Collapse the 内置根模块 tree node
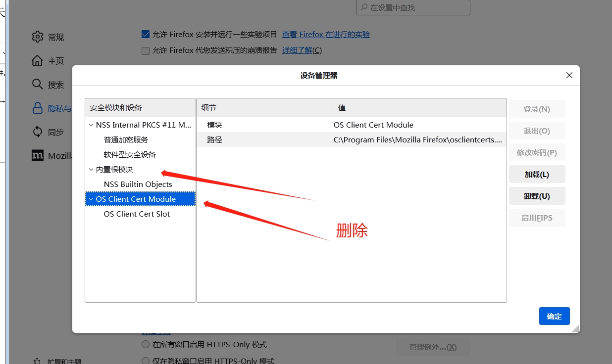 tap(91, 170)
